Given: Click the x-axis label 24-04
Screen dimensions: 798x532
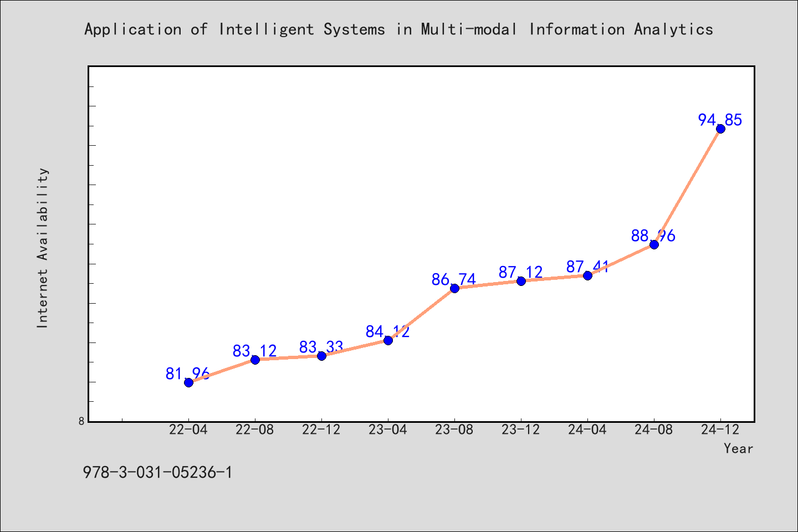Looking at the screenshot, I should coord(587,429).
